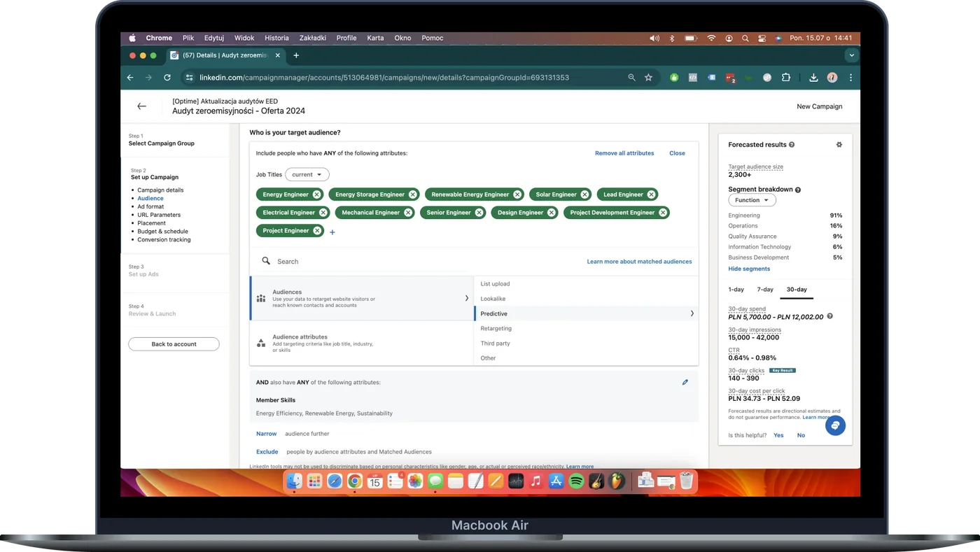Click Remove all attributes link
Screen dimensions: 980x552
pos(624,153)
